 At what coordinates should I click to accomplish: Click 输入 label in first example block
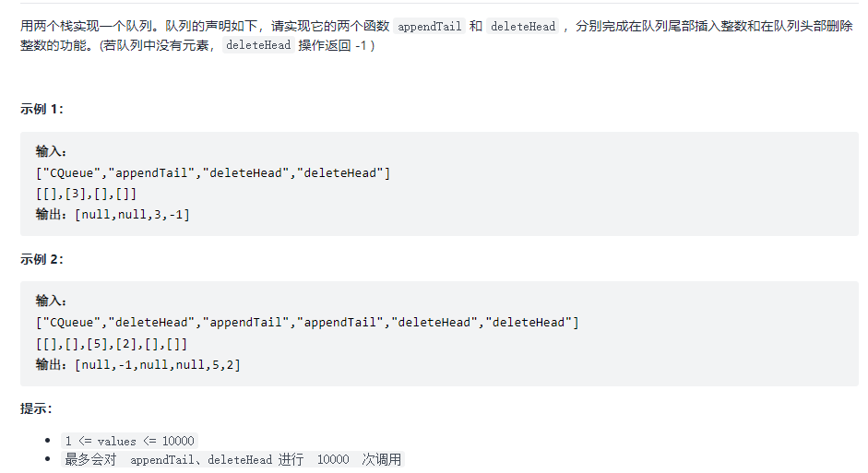tap(52, 152)
